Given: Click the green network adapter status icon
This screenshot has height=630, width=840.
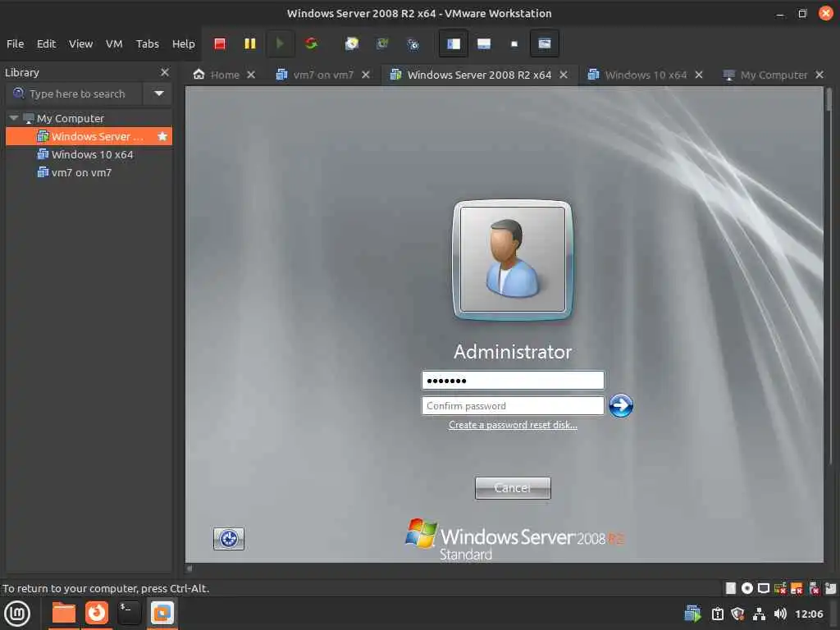Looking at the screenshot, I should 780,588.
